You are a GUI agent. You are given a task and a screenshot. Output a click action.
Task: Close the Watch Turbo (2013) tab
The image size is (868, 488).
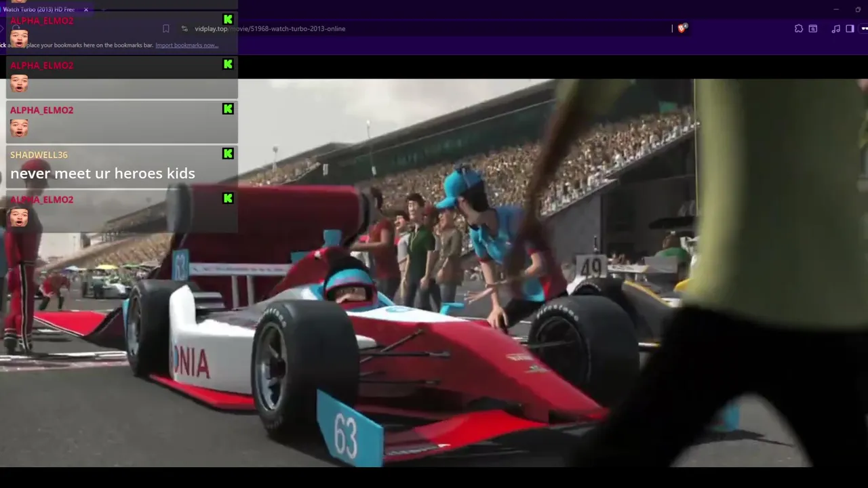[x=85, y=9]
